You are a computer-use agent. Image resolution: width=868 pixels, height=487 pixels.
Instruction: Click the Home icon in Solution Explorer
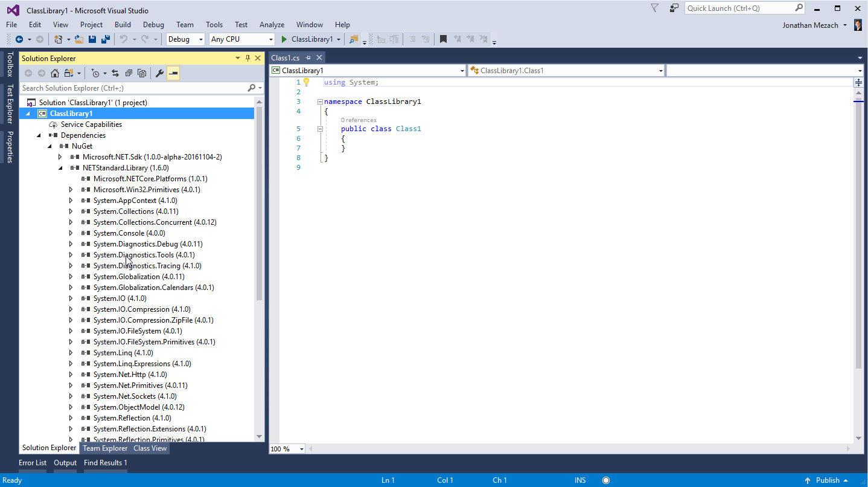pos(54,73)
